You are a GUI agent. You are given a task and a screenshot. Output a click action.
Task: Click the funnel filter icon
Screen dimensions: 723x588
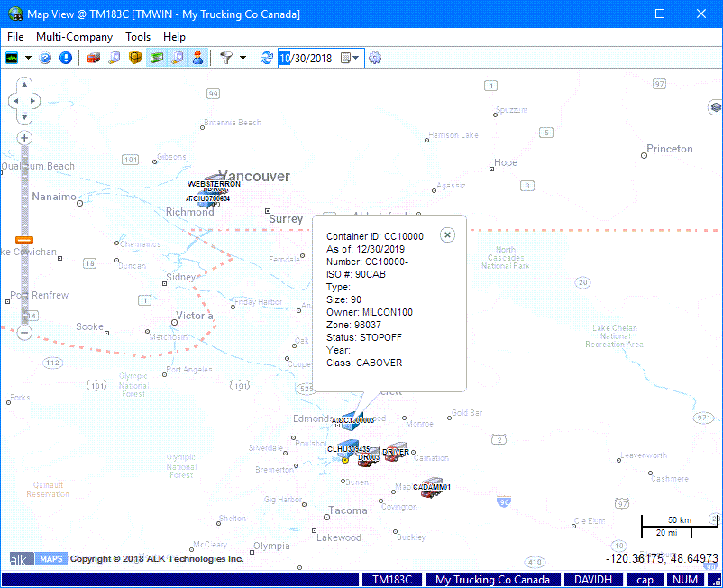[x=226, y=58]
